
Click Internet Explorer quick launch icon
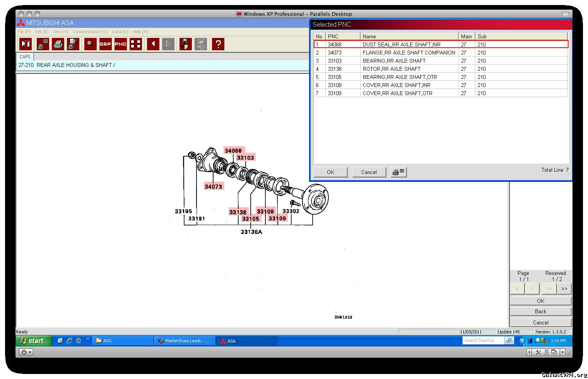point(70,341)
